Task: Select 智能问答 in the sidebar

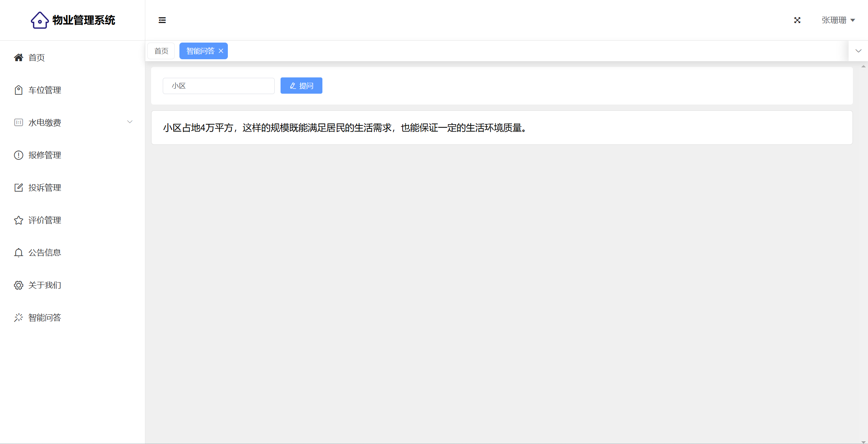Action: tap(45, 317)
